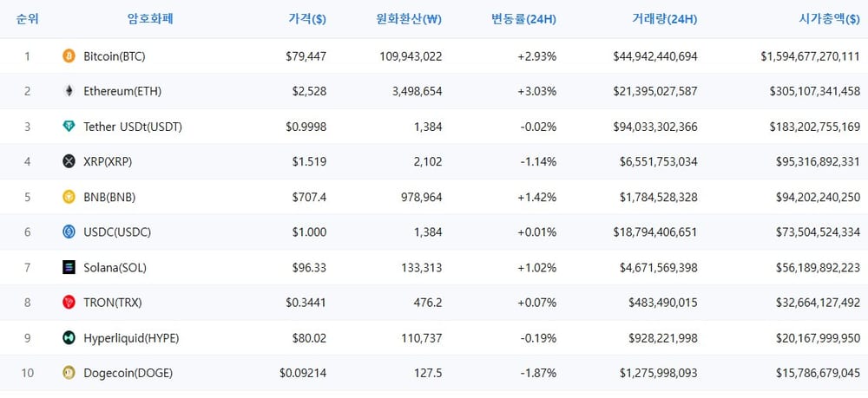The width and height of the screenshot is (868, 398).
Task: Click the Solana logo icon
Action: 69,268
